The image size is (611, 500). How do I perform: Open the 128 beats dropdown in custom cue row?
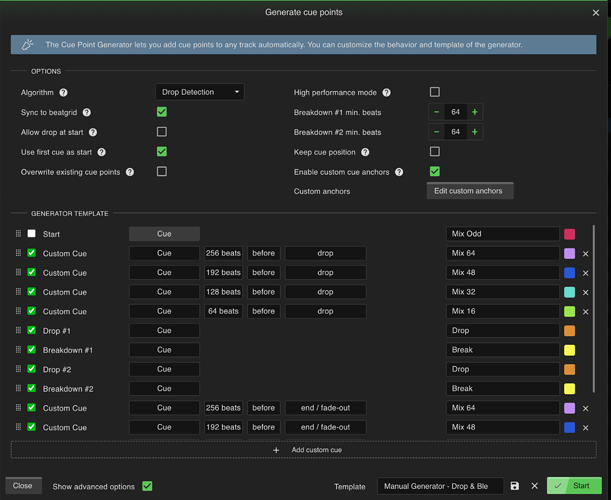(224, 292)
